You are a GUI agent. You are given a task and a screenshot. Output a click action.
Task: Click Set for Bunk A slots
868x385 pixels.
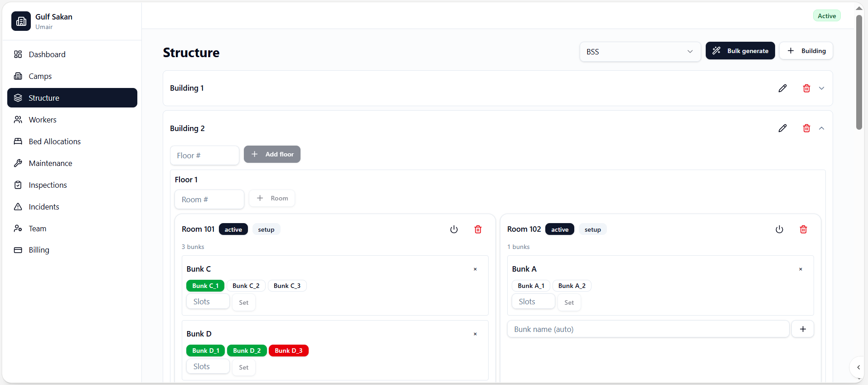pos(569,302)
